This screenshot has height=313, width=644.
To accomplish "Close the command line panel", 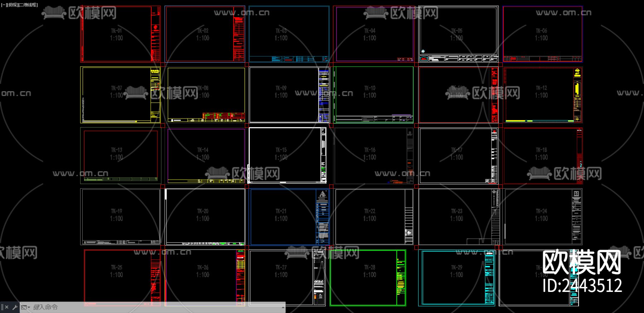I will pyautogui.click(x=7, y=307).
